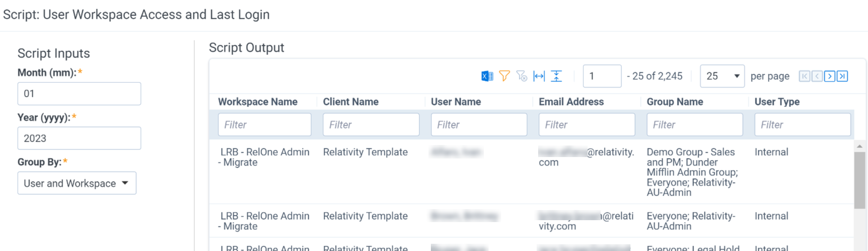
Task: Toggle the orange filter icon
Action: click(x=504, y=76)
